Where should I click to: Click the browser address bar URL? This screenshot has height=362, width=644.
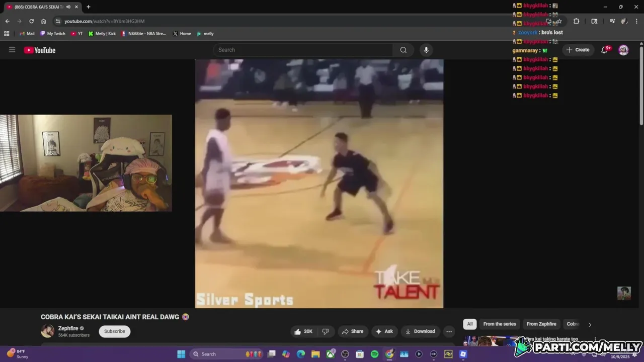point(104,21)
